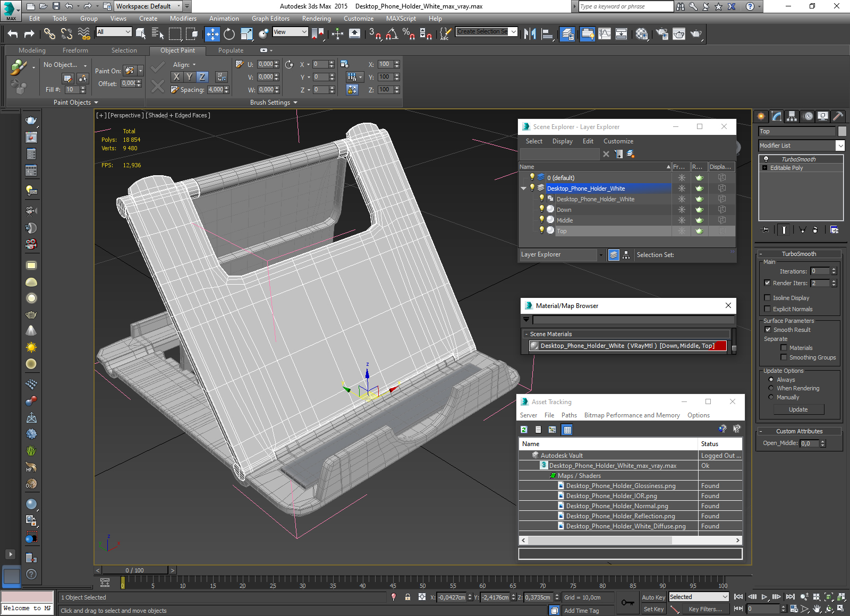850x616 pixels.
Task: Open the Material Editor icon
Action: pyautogui.click(x=642, y=34)
